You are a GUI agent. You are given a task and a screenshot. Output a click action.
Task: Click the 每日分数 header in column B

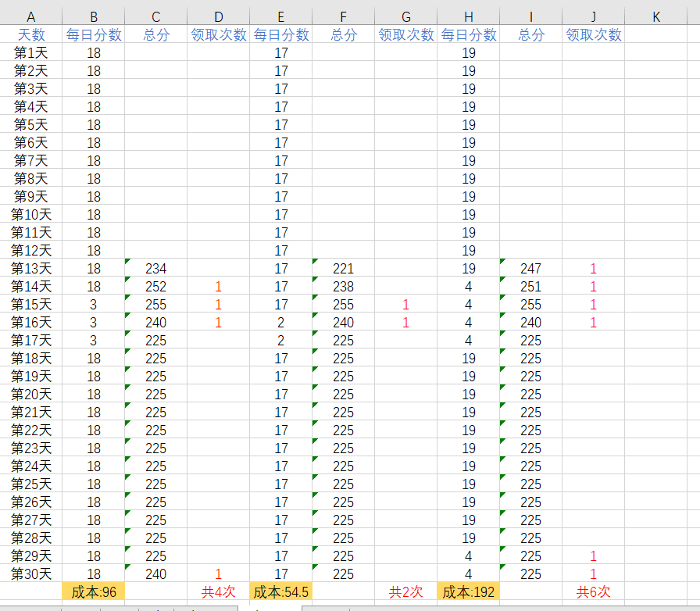[94, 34]
